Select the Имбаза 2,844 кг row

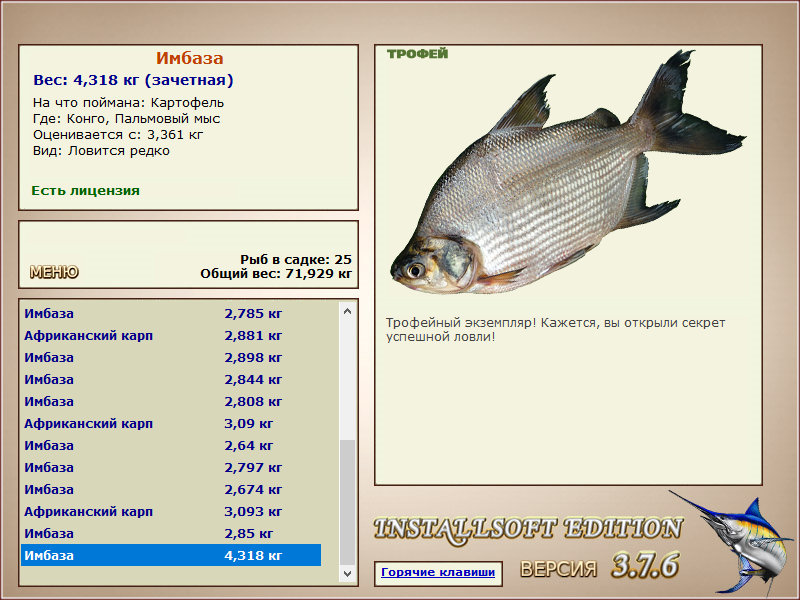pyautogui.click(x=171, y=379)
